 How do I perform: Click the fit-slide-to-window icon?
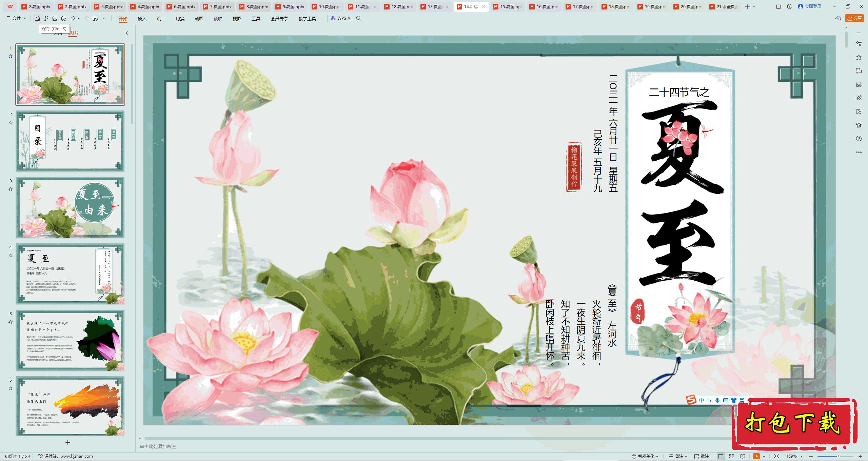(x=777, y=456)
